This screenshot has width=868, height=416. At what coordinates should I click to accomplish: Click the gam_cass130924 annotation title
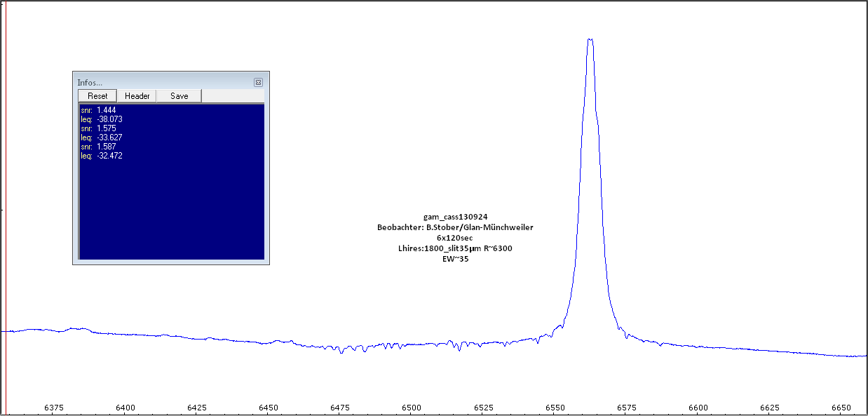tap(455, 217)
